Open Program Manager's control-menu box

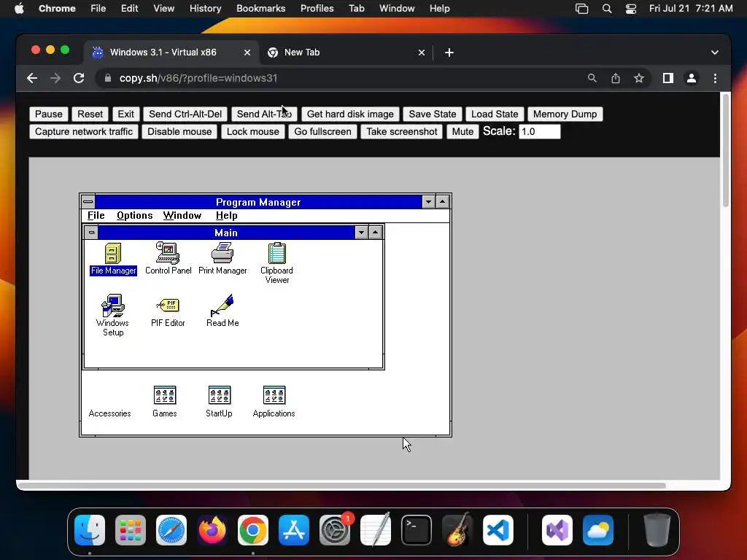88,202
